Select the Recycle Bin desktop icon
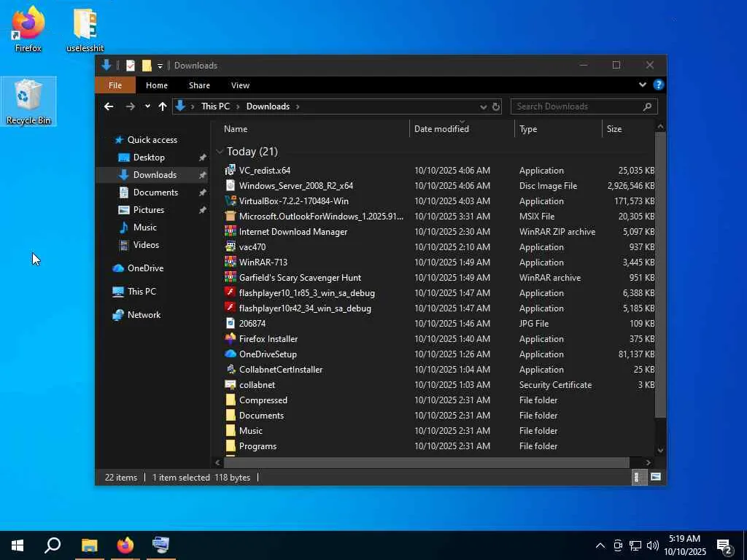The height and width of the screenshot is (560, 747). click(28, 101)
